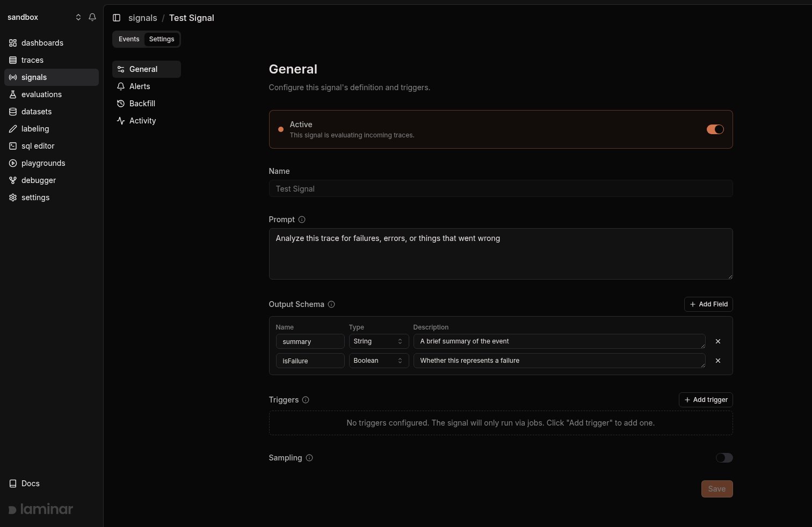The image size is (812, 527).
Task: Collapse the sidebar panel icon
Action: [117, 18]
